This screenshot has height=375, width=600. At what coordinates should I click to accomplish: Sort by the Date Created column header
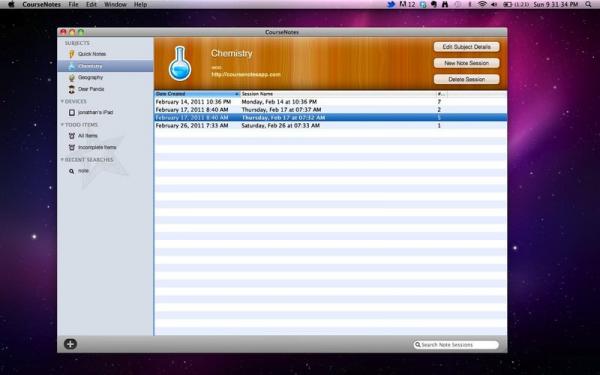pos(197,94)
